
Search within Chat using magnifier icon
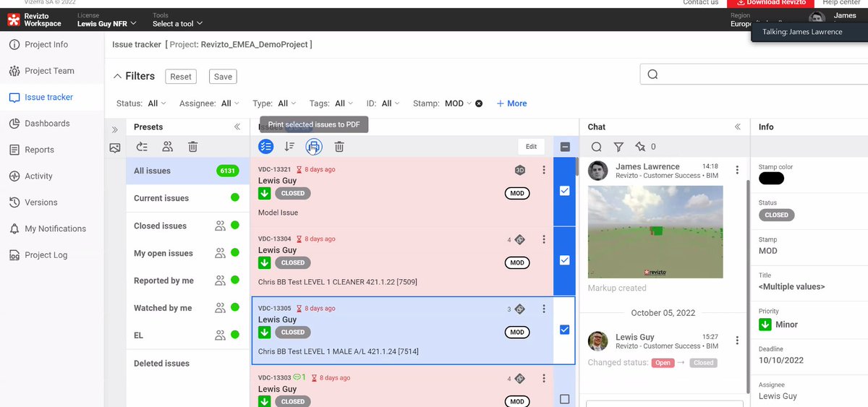coord(597,147)
